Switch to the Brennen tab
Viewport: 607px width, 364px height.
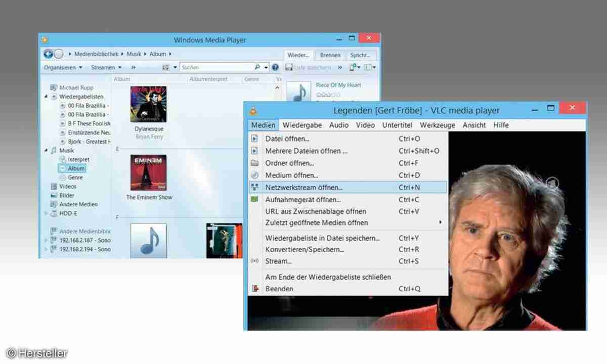[x=330, y=55]
